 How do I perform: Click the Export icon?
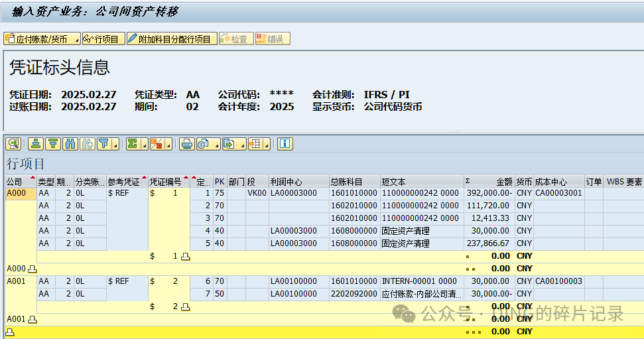click(229, 144)
